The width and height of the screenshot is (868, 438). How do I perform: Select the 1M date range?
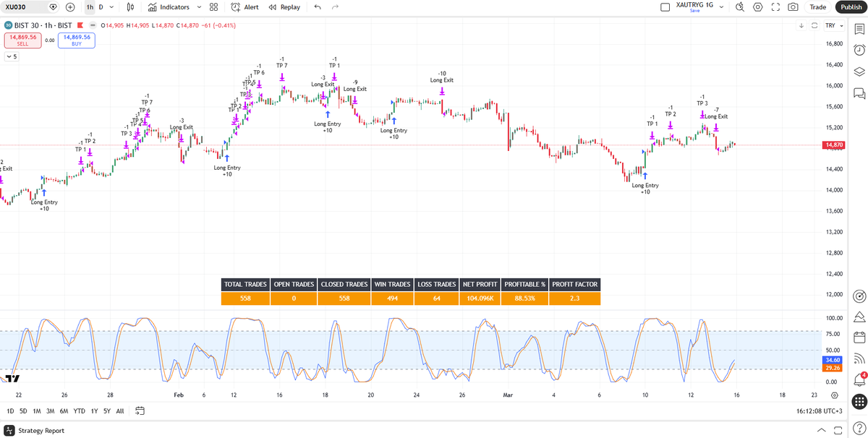[37, 411]
